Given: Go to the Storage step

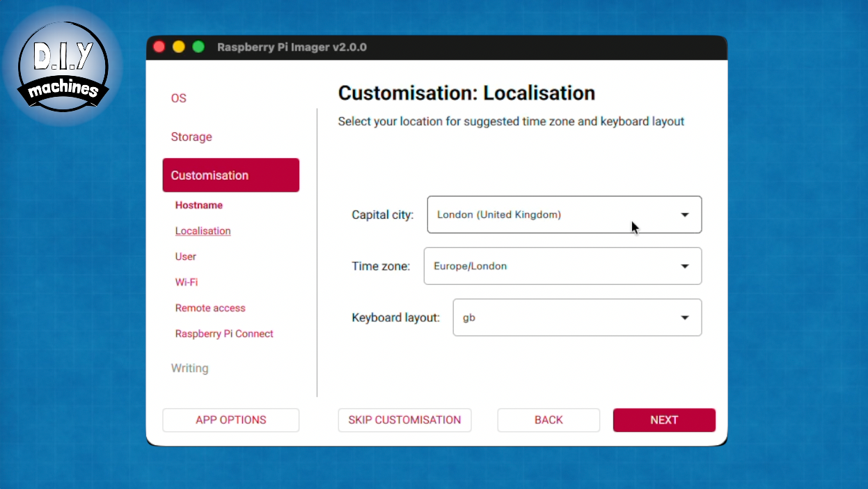Looking at the screenshot, I should 191,137.
